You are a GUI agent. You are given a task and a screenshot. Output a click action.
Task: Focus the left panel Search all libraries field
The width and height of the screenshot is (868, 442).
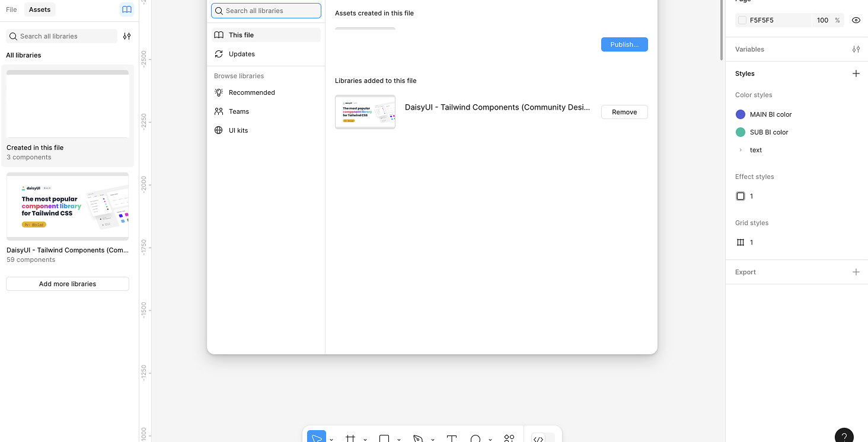click(62, 36)
